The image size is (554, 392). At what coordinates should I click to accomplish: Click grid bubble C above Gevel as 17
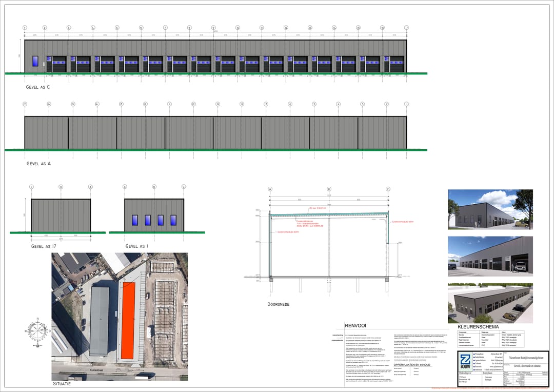tap(31, 187)
